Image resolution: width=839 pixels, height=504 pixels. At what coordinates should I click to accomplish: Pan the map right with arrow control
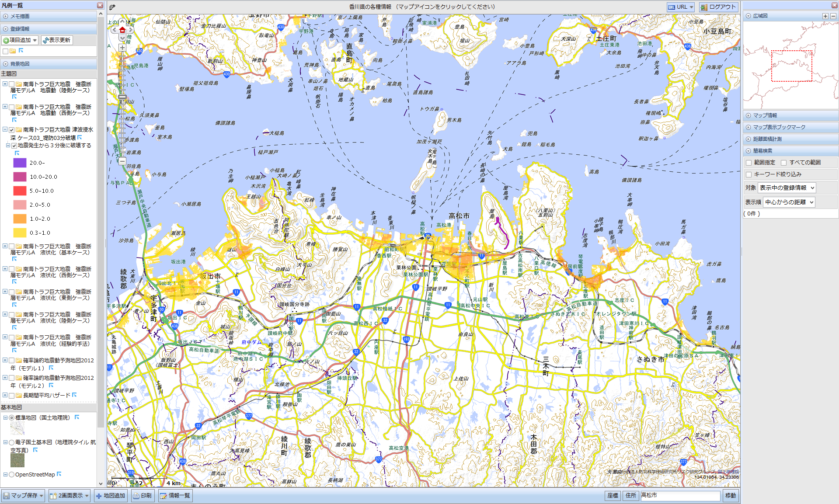click(130, 30)
